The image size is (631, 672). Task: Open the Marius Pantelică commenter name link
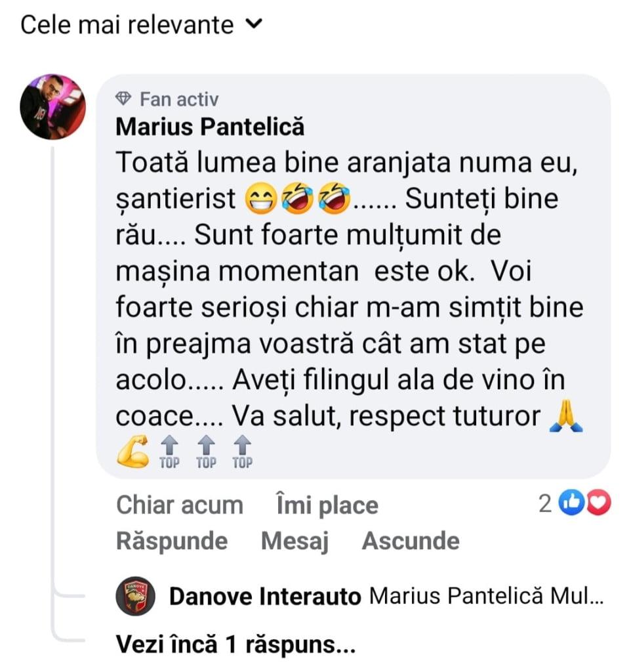pyautogui.click(x=210, y=127)
